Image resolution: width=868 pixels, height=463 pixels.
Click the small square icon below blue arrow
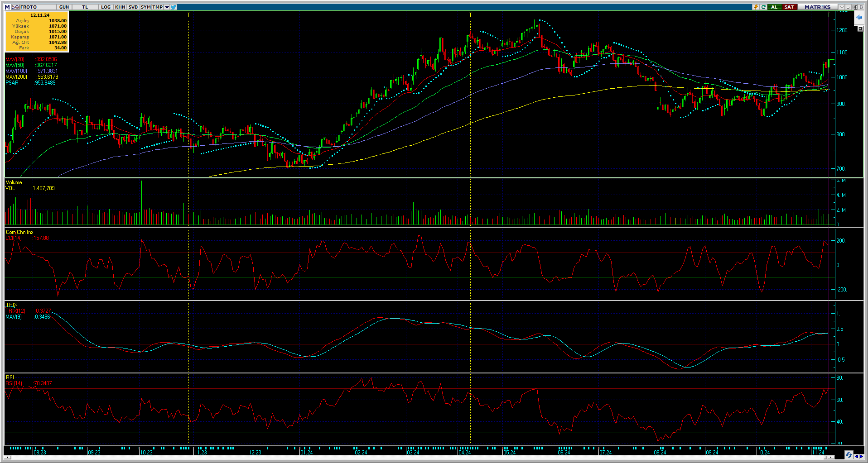[860, 29]
